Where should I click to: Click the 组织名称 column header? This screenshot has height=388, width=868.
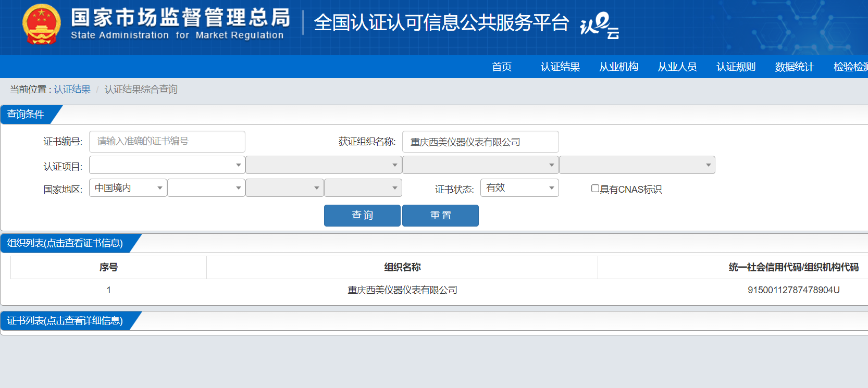[x=402, y=267]
